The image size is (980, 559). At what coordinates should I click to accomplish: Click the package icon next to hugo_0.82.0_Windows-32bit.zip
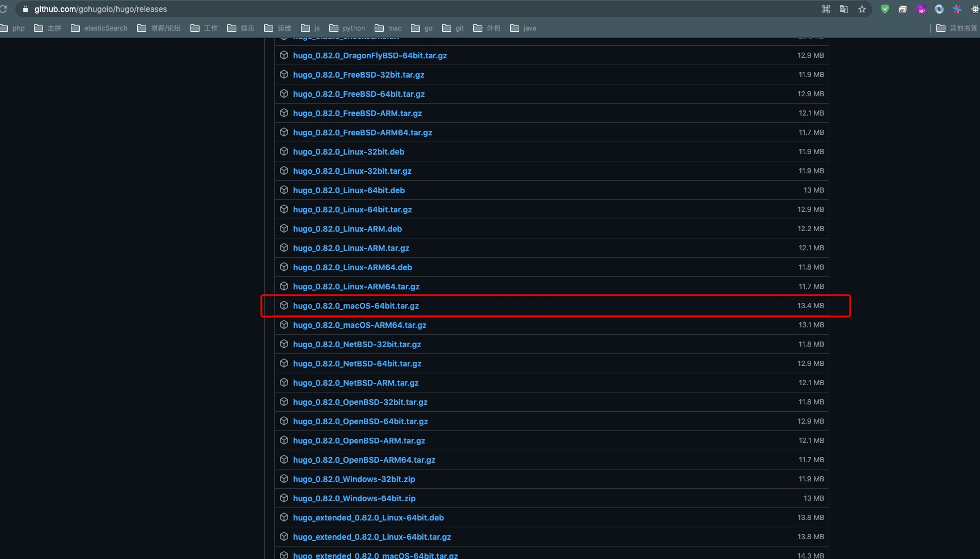click(284, 479)
